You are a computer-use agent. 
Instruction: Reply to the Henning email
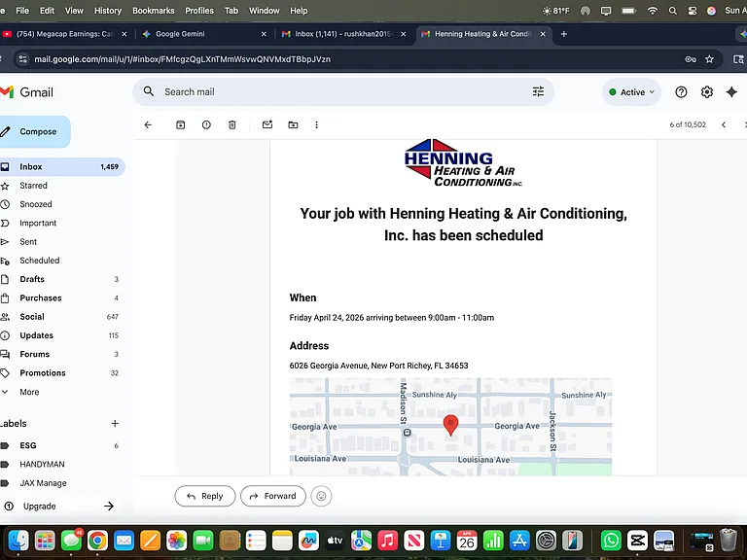point(205,496)
